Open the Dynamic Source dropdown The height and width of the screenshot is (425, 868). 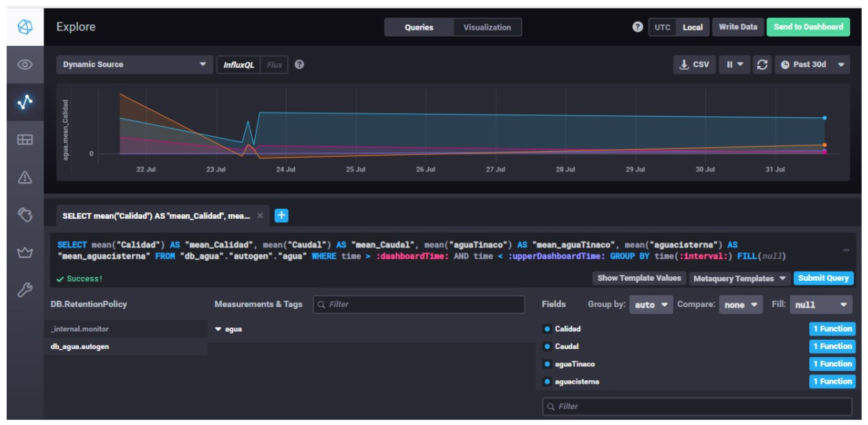tap(134, 65)
